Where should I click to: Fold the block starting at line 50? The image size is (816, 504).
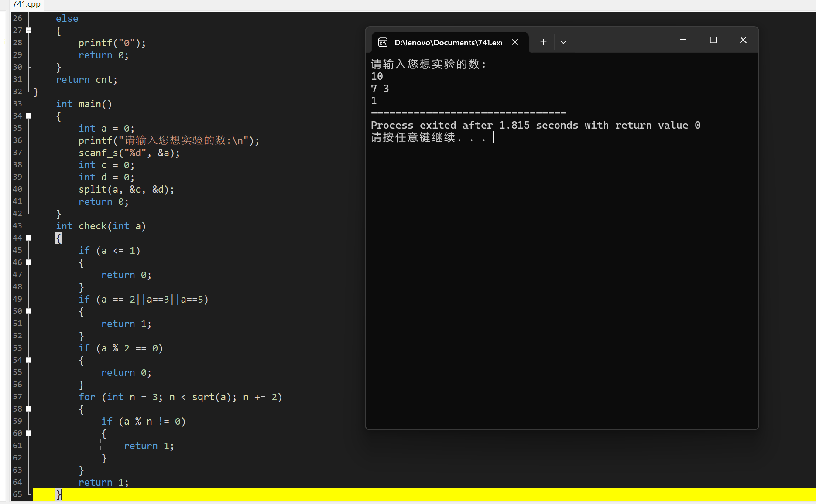pyautogui.click(x=29, y=311)
